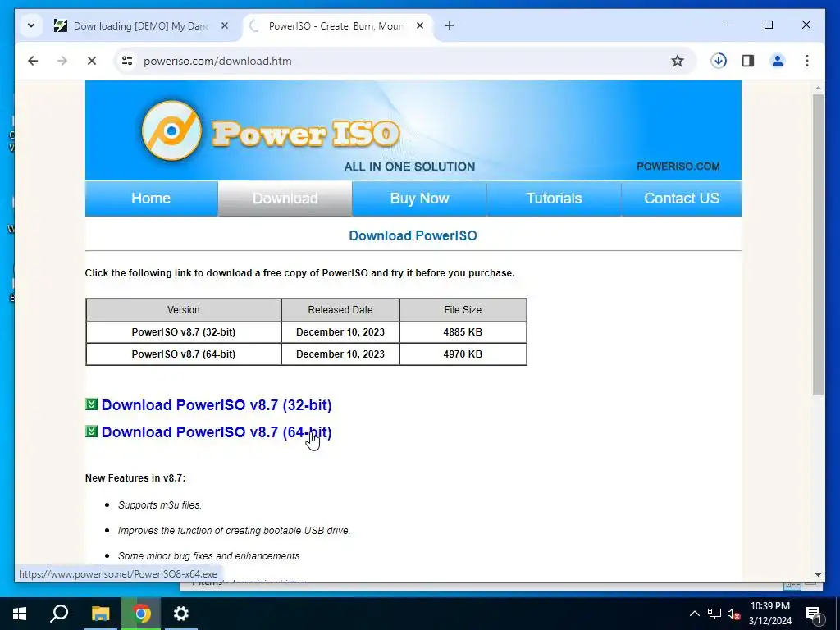Open the Chrome downloads icon
The width and height of the screenshot is (840, 630).
click(719, 61)
